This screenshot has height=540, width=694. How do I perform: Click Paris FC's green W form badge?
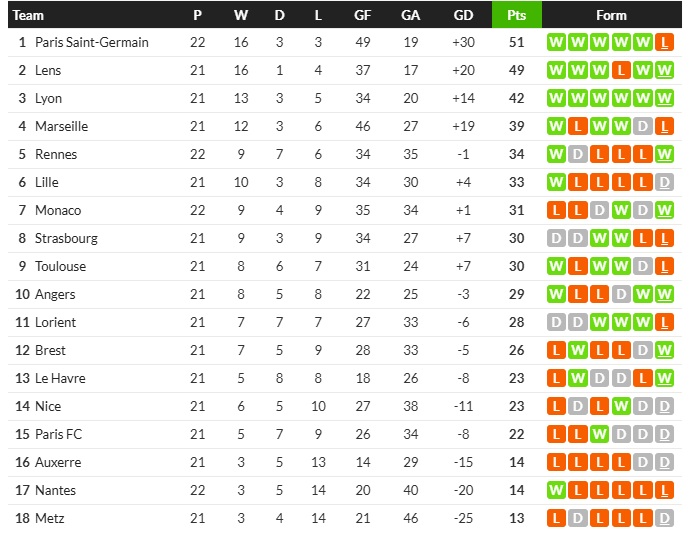point(600,434)
